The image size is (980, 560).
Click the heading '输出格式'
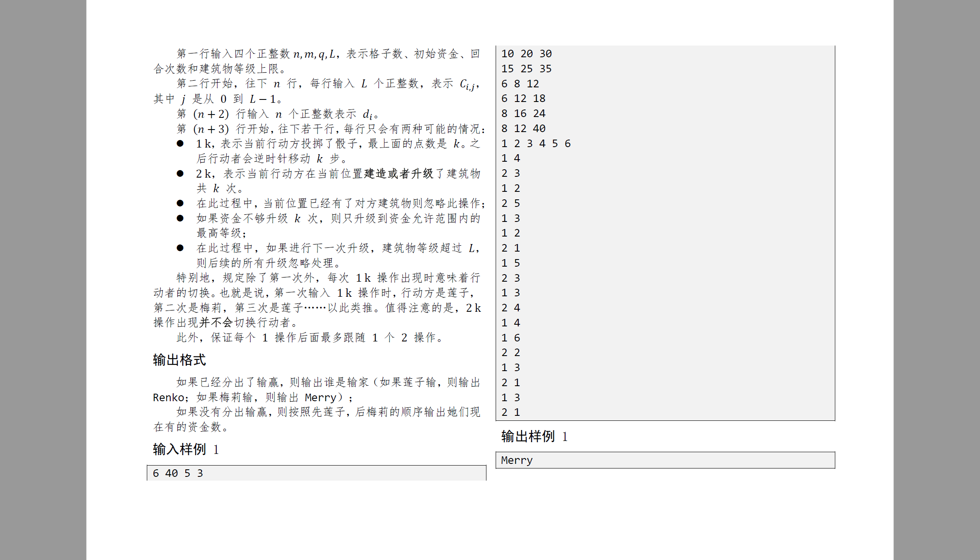coord(179,360)
